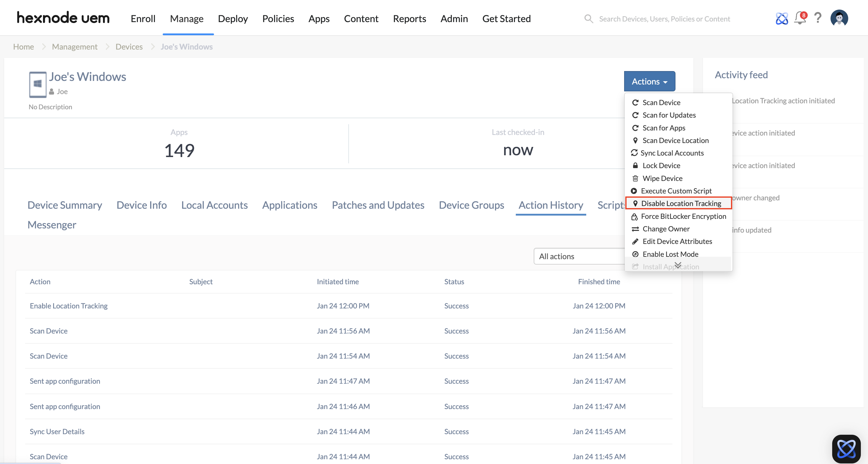Switch to Applications tab
The image size is (868, 464).
(x=290, y=205)
